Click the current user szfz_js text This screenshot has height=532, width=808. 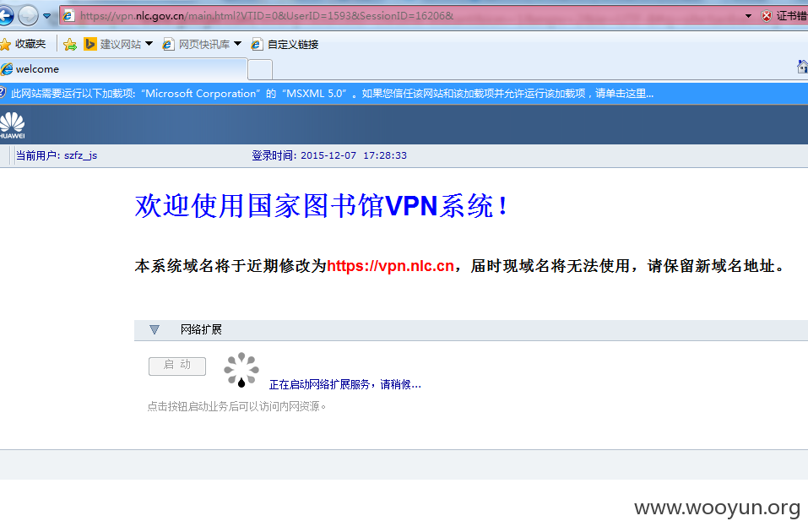pos(57,155)
